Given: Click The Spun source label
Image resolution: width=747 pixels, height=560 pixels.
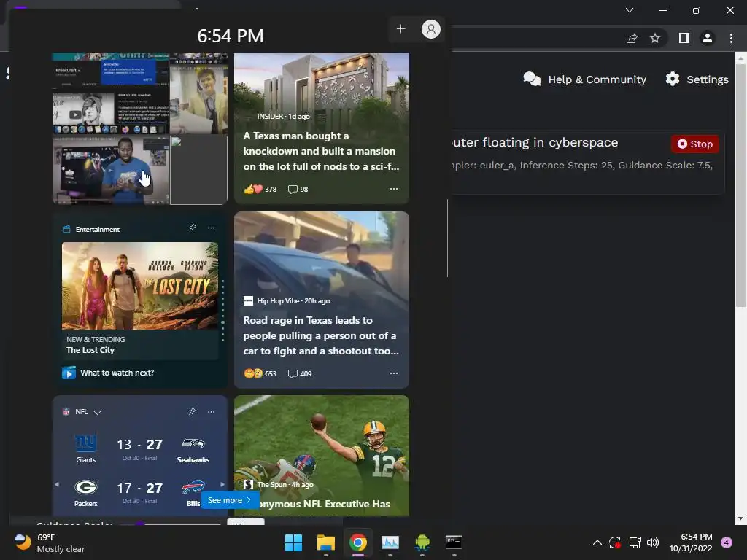Looking at the screenshot, I should 272,484.
